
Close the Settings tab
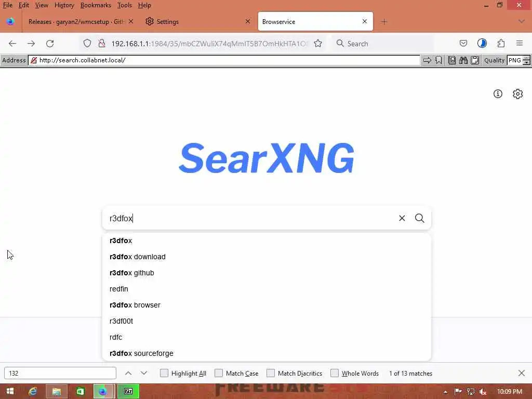[x=248, y=21]
